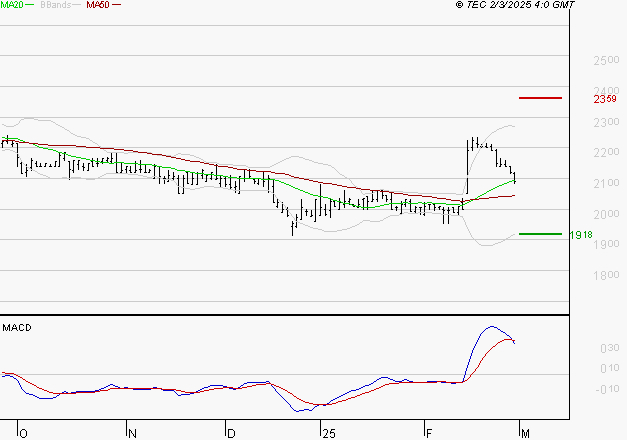Click the N month marker on time axis
Screen dimensions: 627x440
coord(132,434)
